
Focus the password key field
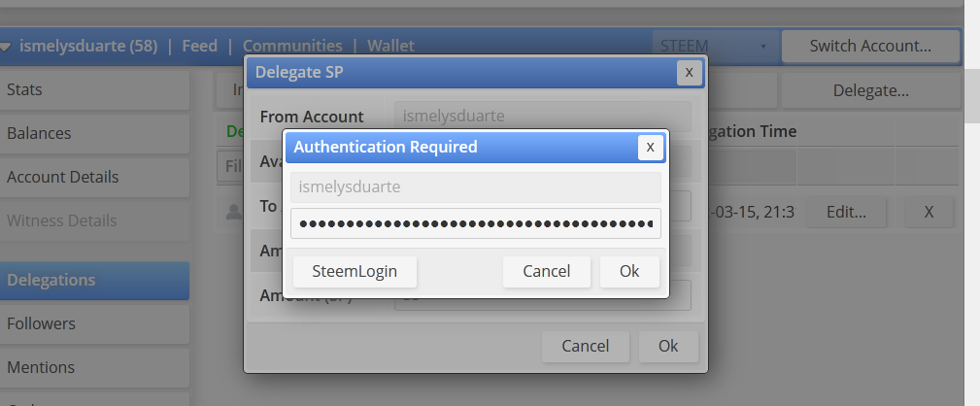point(476,223)
